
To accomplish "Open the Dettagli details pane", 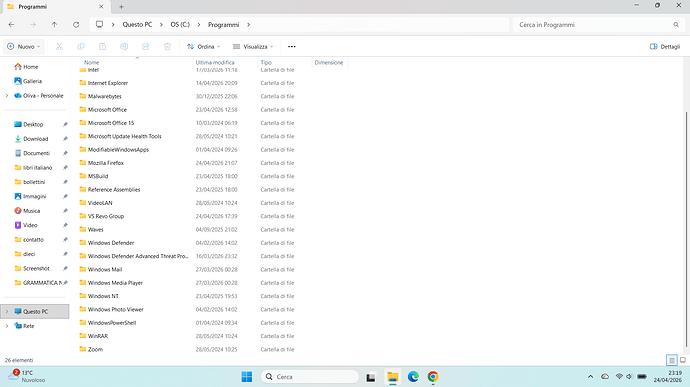I will (x=665, y=46).
